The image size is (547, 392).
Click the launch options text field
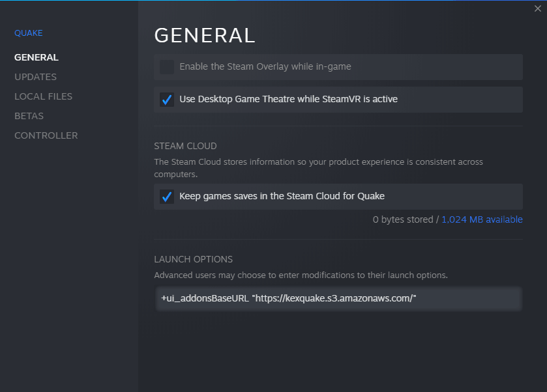338,299
